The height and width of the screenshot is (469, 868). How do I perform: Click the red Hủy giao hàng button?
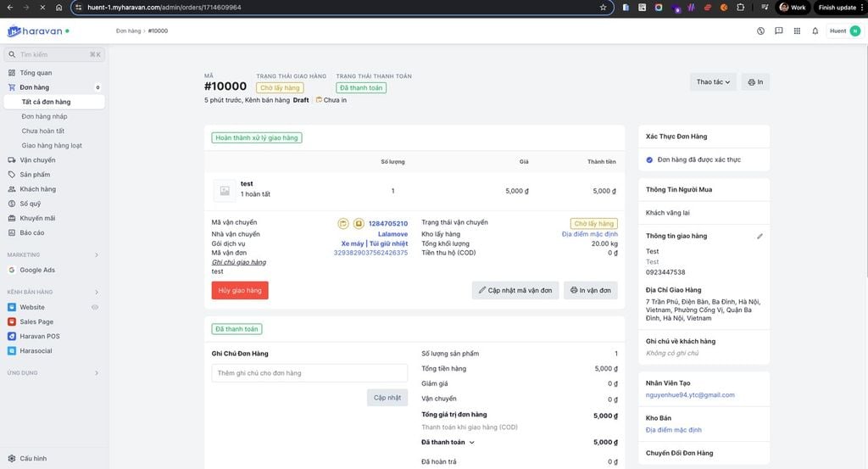tap(240, 290)
